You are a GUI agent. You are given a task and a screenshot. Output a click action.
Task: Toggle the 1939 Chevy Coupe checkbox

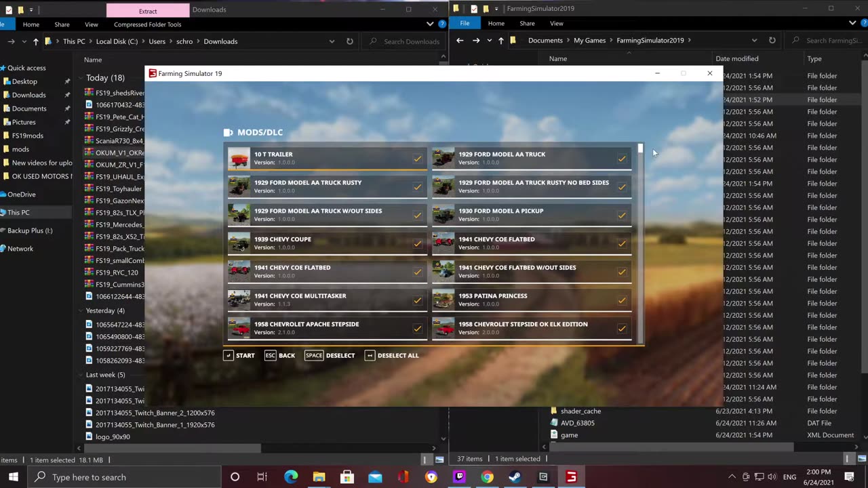tap(417, 243)
